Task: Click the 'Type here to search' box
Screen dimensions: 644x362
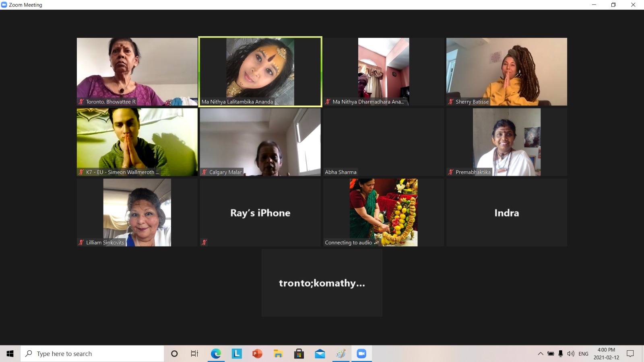Action: pos(93,354)
